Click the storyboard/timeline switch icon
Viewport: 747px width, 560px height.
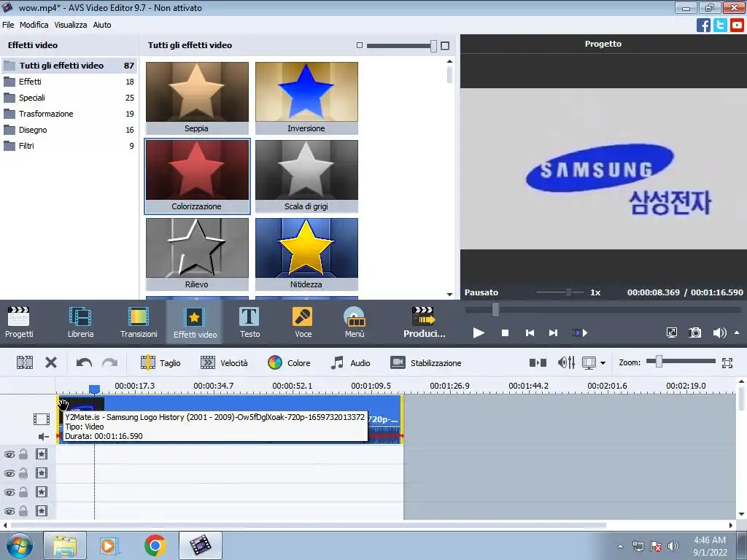tap(25, 363)
